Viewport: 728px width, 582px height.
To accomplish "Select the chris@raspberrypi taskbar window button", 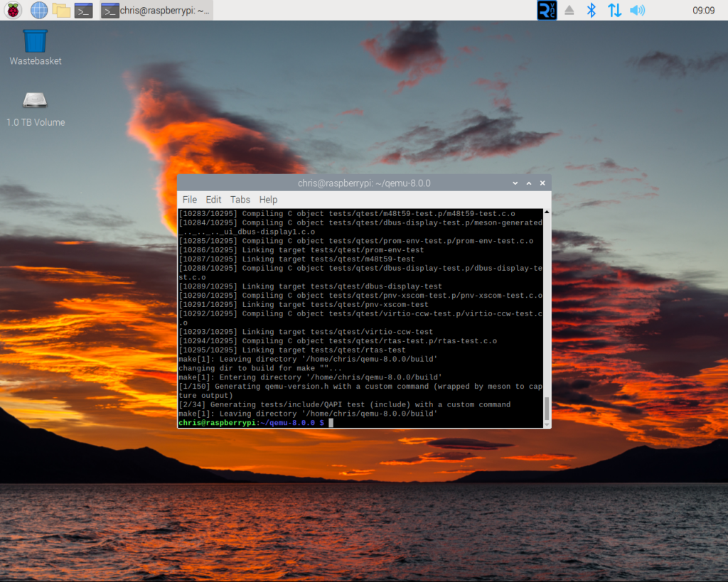I will [156, 10].
